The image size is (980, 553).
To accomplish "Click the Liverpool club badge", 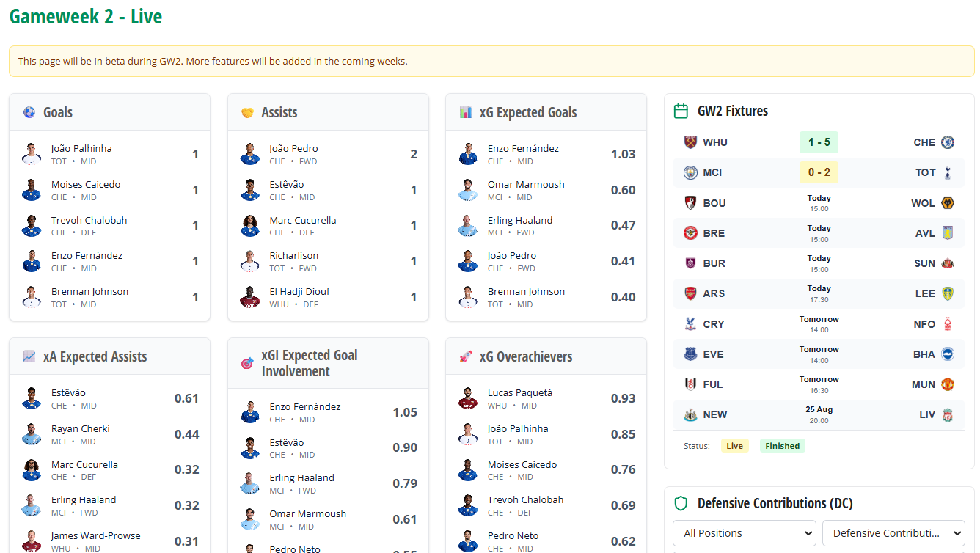I will click(947, 414).
